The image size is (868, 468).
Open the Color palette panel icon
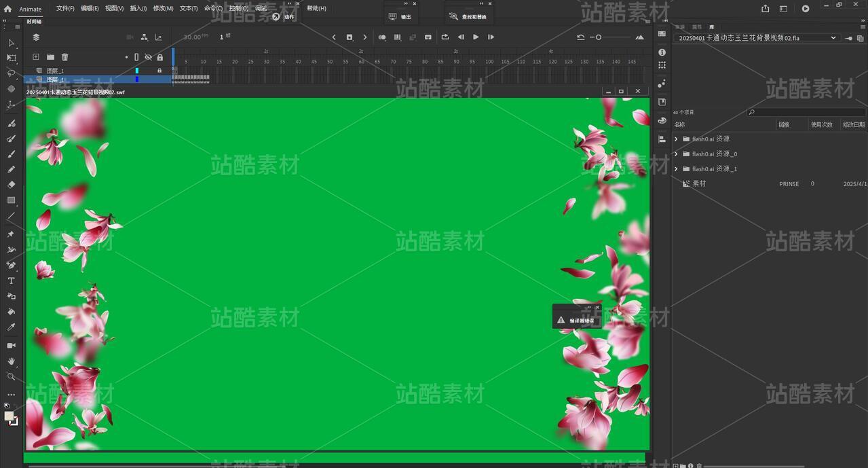pos(662,120)
